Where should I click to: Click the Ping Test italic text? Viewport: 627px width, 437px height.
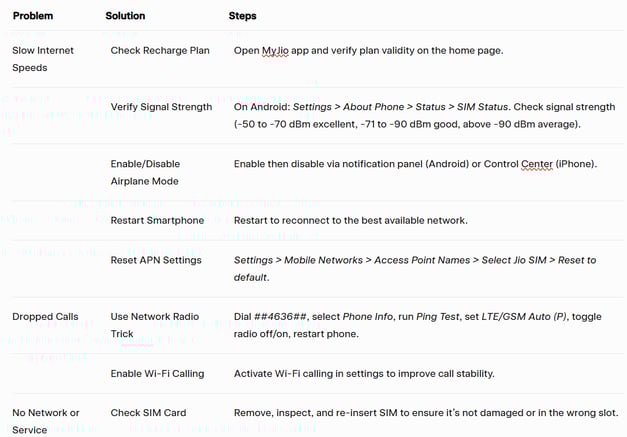click(x=437, y=317)
